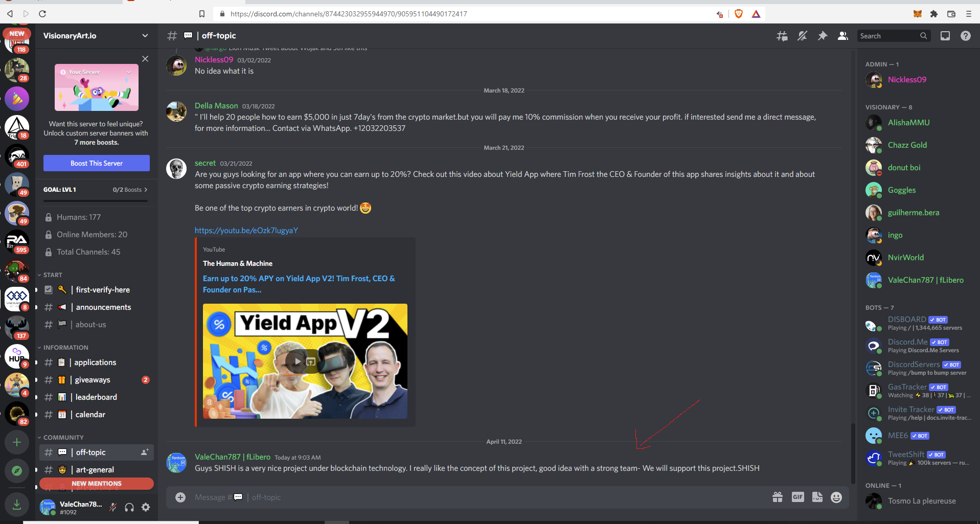
Task: Open the emoji picker smiley
Action: pyautogui.click(x=836, y=497)
